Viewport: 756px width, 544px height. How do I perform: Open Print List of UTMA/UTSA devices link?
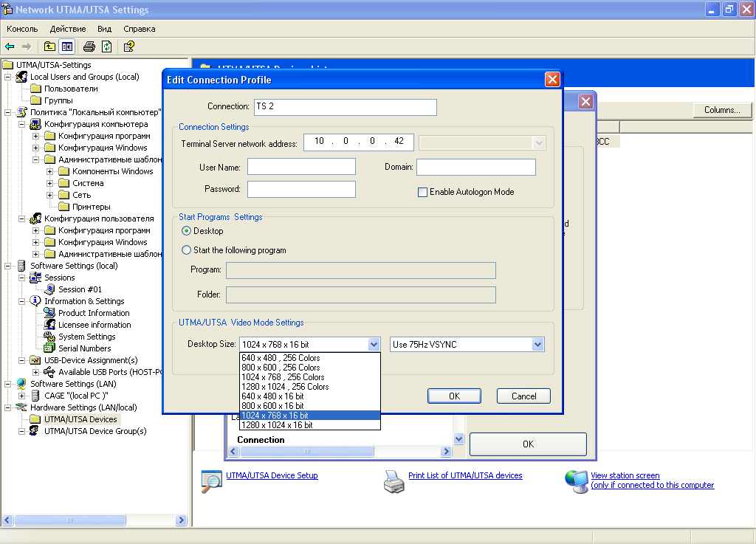[465, 475]
